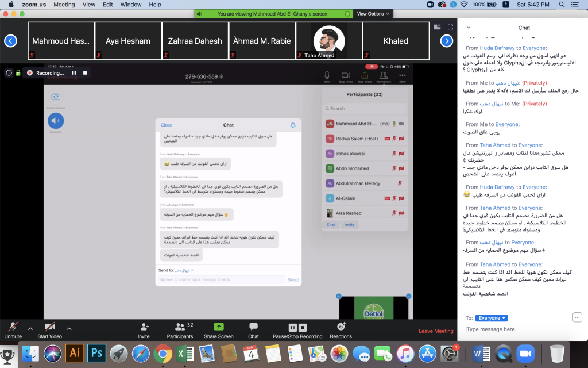Open chat more options button

tap(577, 317)
